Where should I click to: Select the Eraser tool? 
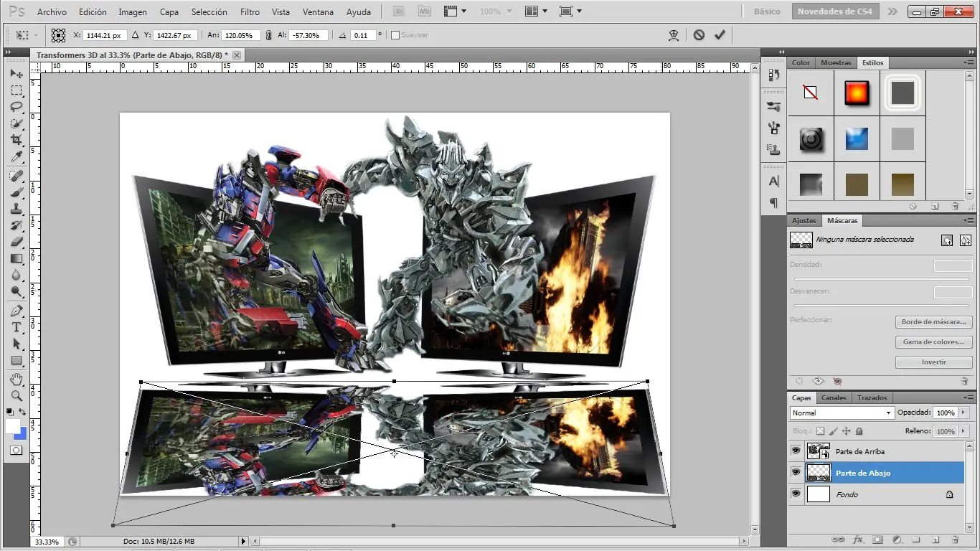coord(17,242)
